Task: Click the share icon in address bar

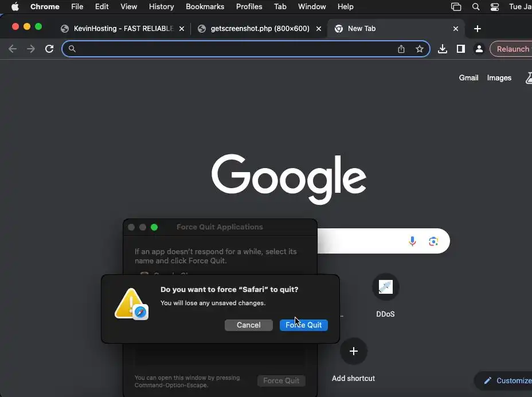Action: click(401, 49)
